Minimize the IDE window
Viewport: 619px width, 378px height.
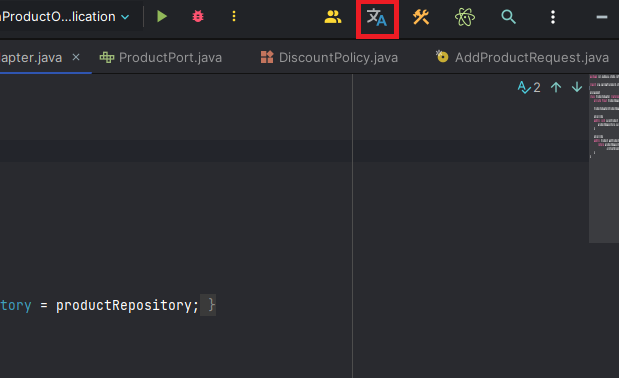(602, 17)
